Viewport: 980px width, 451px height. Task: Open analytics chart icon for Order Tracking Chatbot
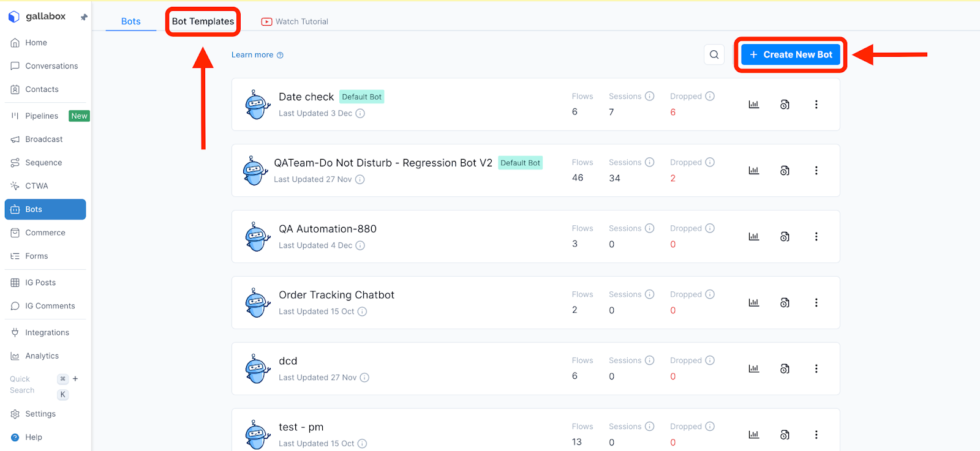(754, 303)
